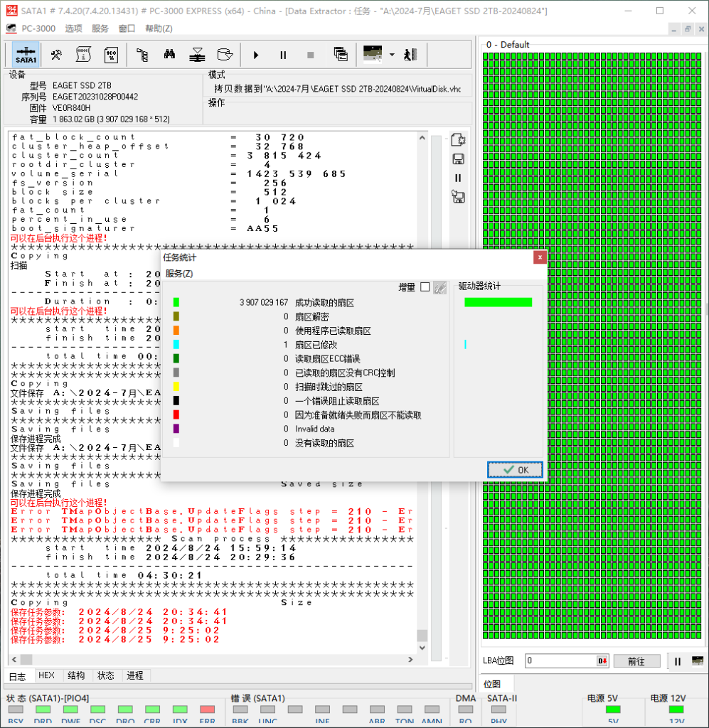Stop the task with the square stop button

311,55
